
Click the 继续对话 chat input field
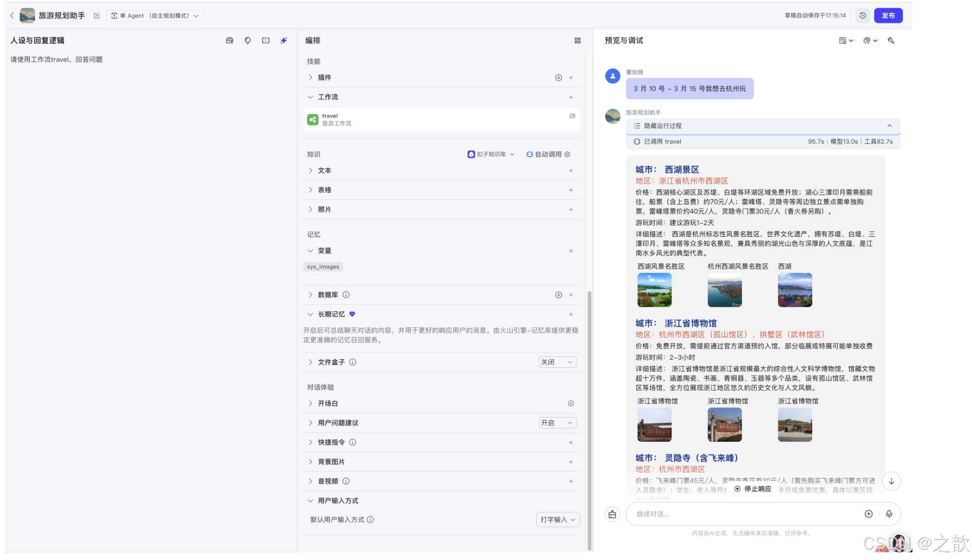(719, 514)
